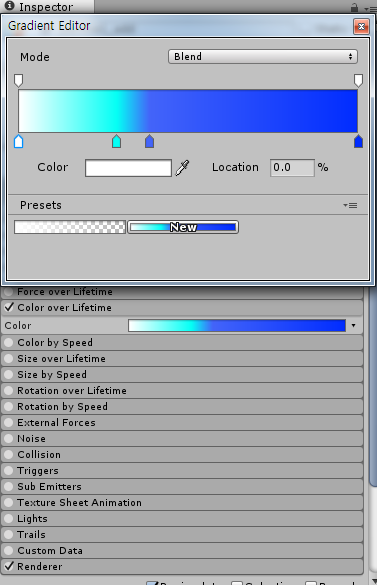Collapse the Color over Lifetime section header
This screenshot has width=377, height=585.
[x=182, y=307]
